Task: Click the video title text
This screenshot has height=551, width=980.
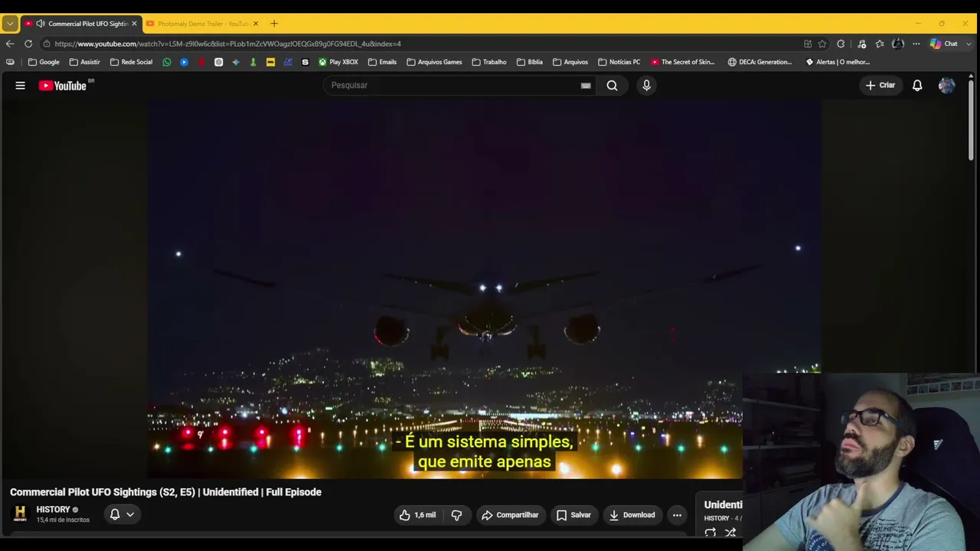Action: [x=165, y=492]
